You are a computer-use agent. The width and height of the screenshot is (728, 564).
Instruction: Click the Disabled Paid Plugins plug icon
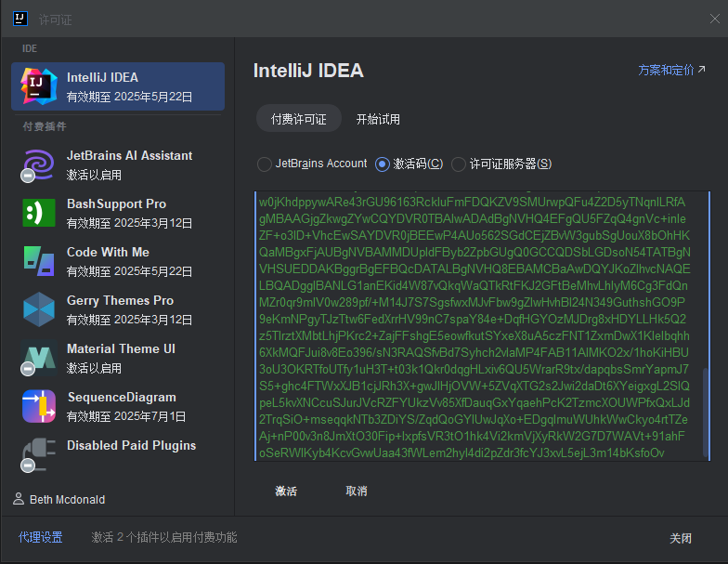click(x=39, y=454)
